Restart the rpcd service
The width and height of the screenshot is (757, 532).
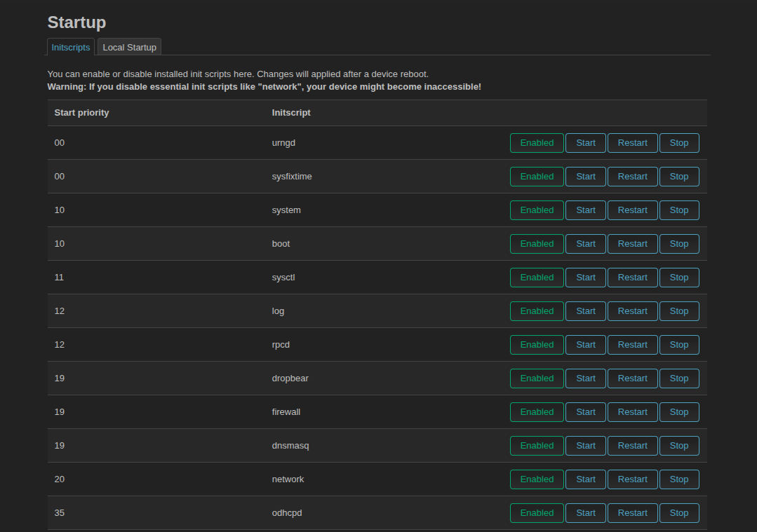[632, 345]
